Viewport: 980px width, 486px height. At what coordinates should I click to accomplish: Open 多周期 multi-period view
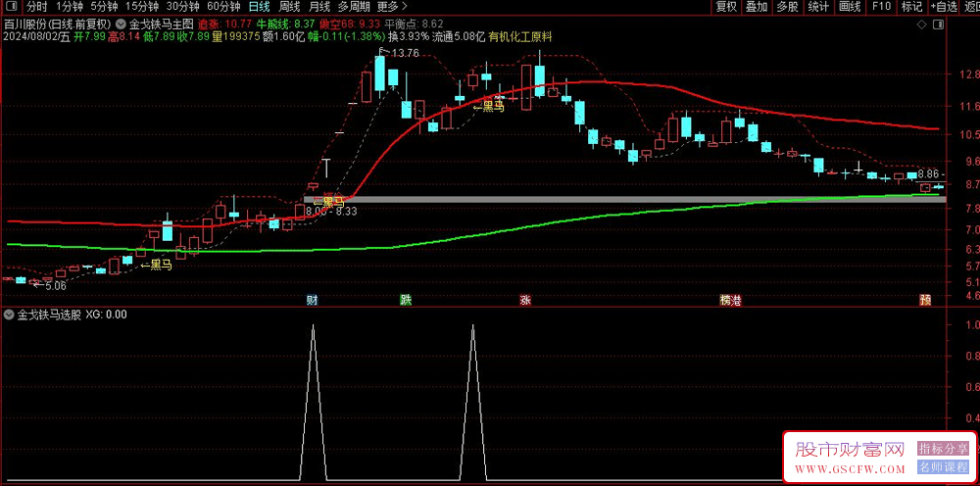355,7
